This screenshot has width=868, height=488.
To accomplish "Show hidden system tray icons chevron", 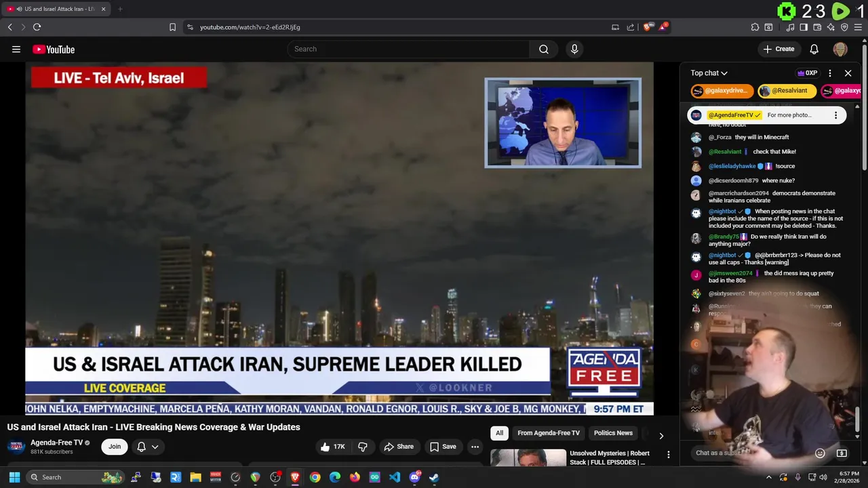I will coord(769,477).
